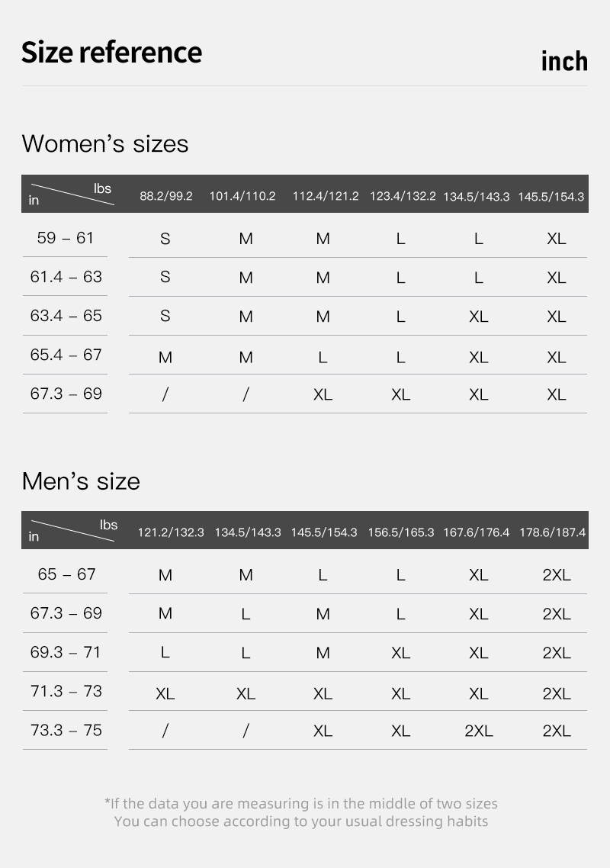The width and height of the screenshot is (610, 868).
Task: Click the 63.4 – 65 height row label
Action: (66, 316)
